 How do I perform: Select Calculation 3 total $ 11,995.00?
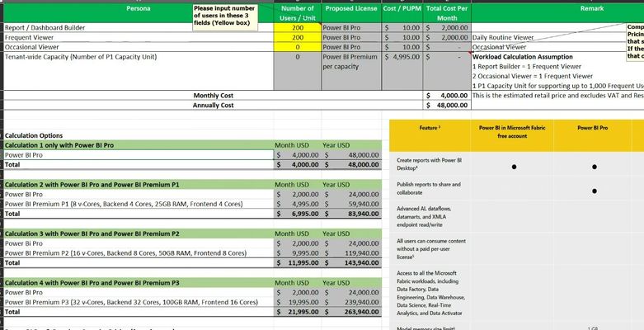pos(298,262)
